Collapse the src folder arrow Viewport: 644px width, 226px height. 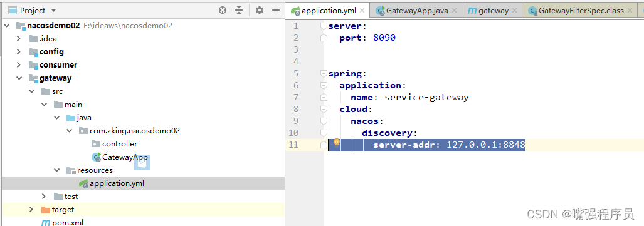point(31,91)
